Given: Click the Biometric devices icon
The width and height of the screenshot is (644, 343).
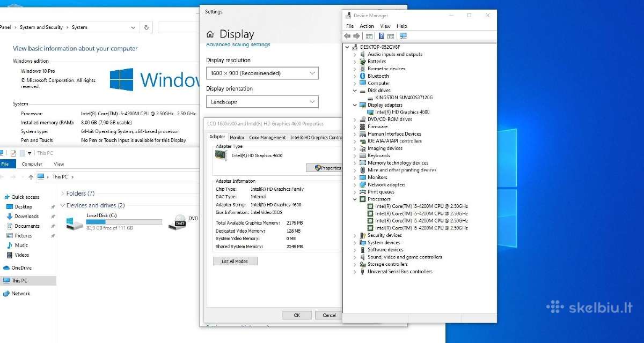Looking at the screenshot, I should [363, 69].
